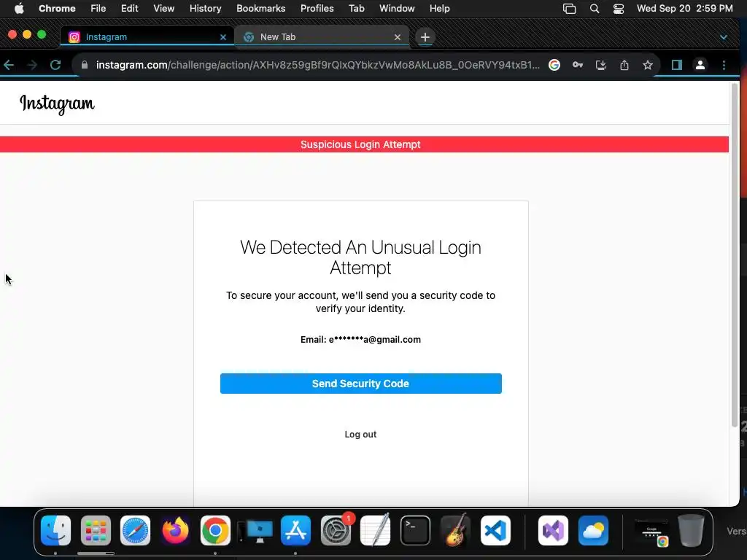This screenshot has width=747, height=560.
Task: Open the Tab menu
Action: pyautogui.click(x=356, y=9)
